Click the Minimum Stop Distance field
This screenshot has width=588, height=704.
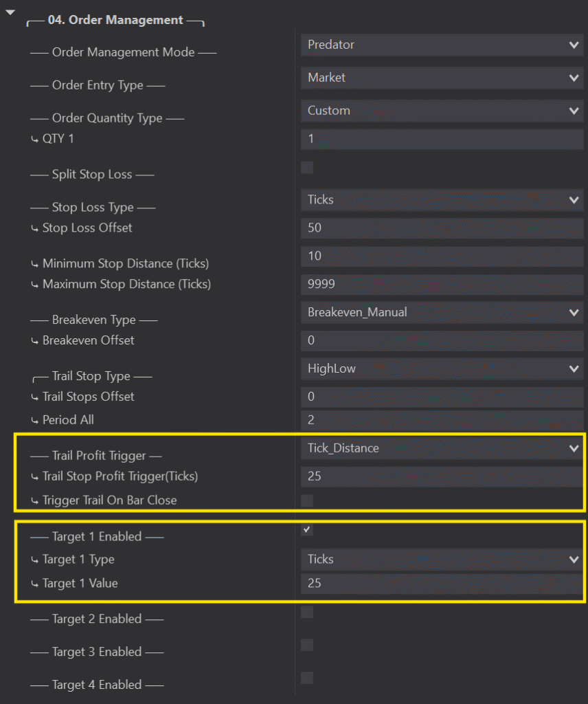[x=441, y=256]
